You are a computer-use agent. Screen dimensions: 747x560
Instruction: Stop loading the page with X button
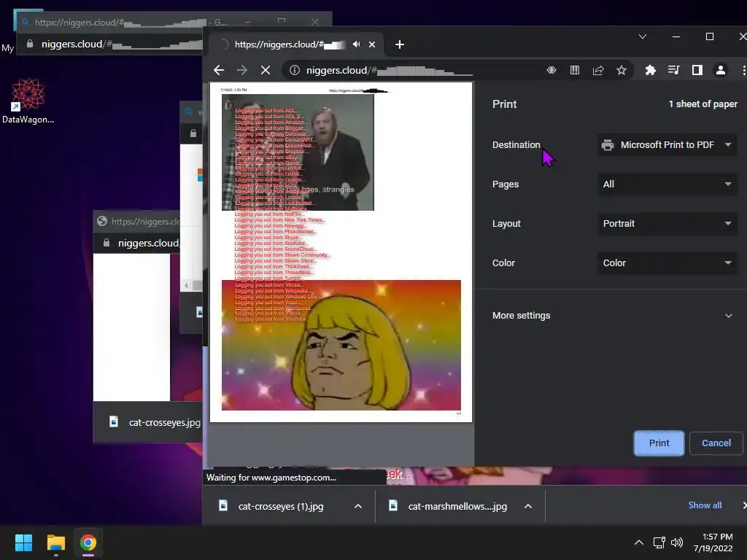click(x=266, y=71)
